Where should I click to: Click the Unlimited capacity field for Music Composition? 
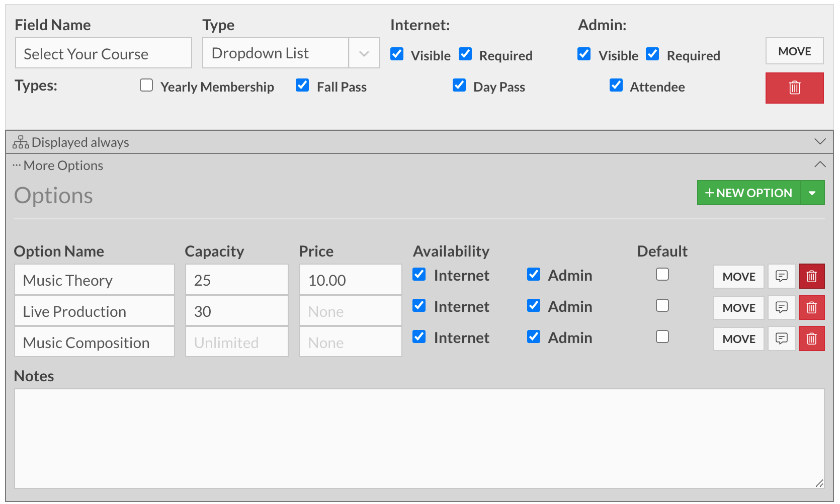236,342
